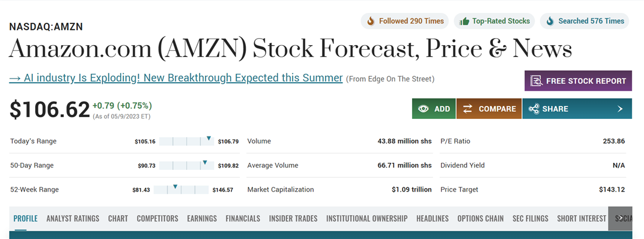Click the 52-Week Range indicator bar
The height and width of the screenshot is (239, 644).
tap(184, 190)
